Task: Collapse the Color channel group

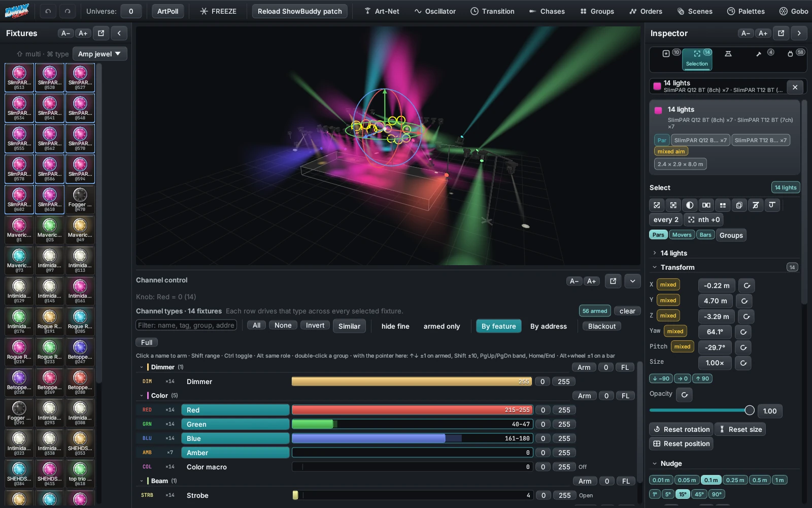Action: [142, 395]
